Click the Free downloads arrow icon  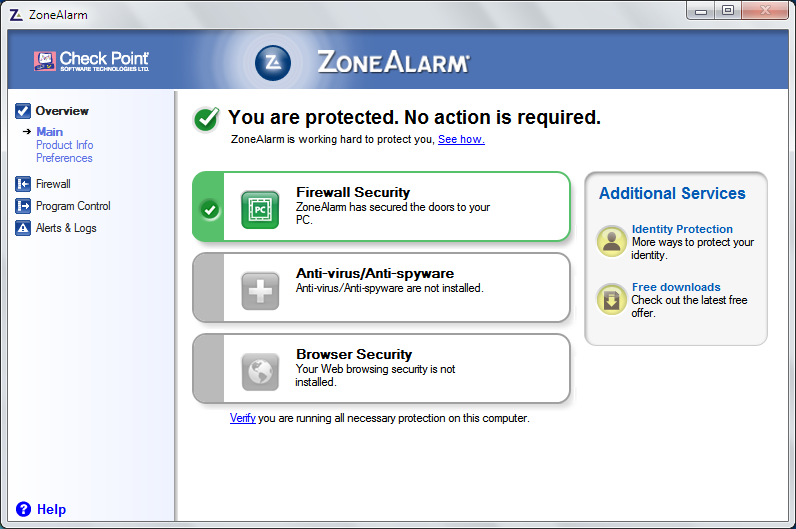click(612, 299)
